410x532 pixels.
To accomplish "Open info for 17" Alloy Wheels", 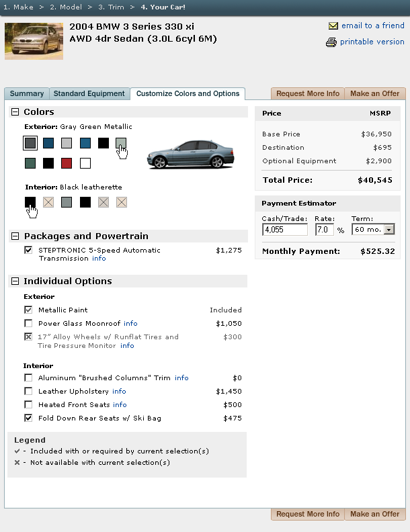I will point(127,346).
